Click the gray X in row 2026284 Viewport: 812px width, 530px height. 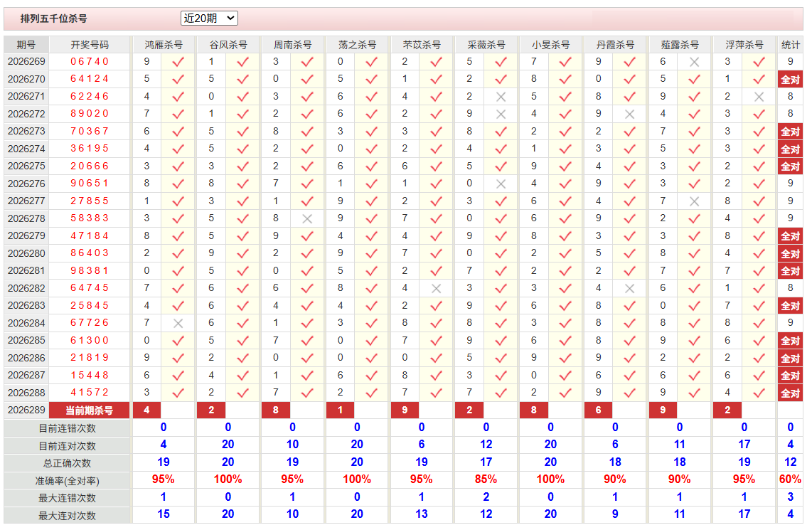coord(178,323)
